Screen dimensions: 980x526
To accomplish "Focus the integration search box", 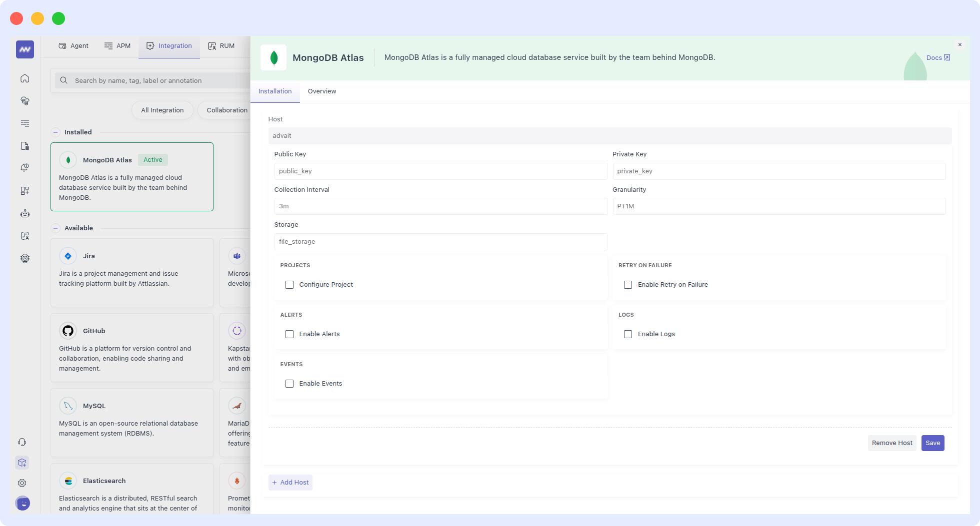I will click(152, 80).
